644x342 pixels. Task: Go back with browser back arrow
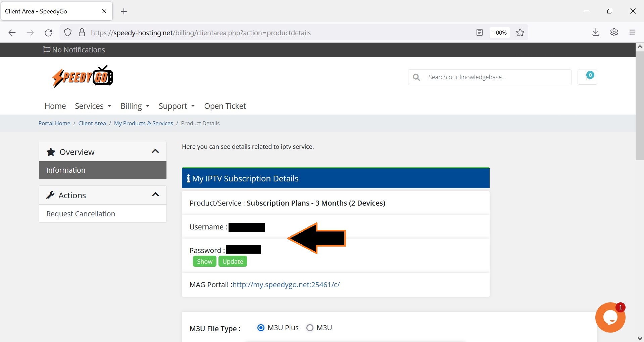pyautogui.click(x=12, y=33)
